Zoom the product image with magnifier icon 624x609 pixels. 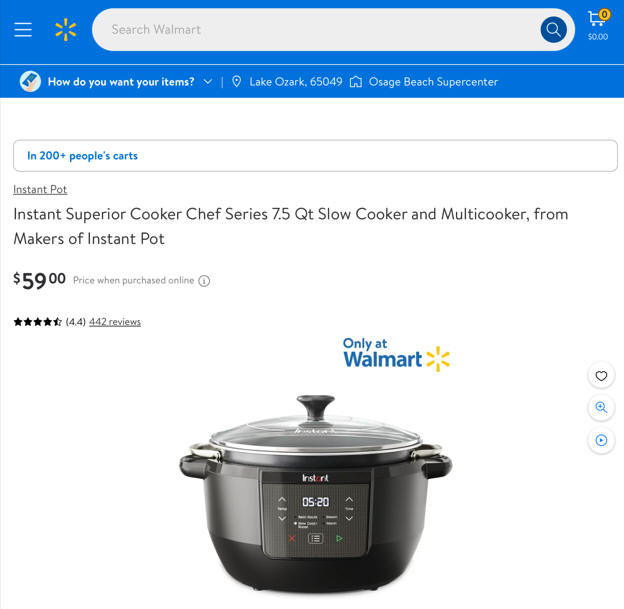point(601,408)
